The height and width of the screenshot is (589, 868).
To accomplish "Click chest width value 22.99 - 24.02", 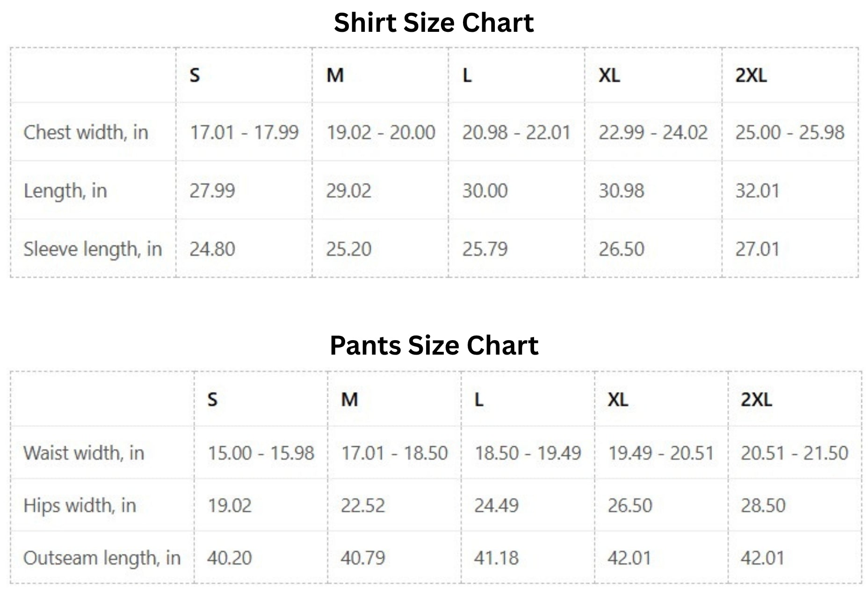I will [653, 132].
